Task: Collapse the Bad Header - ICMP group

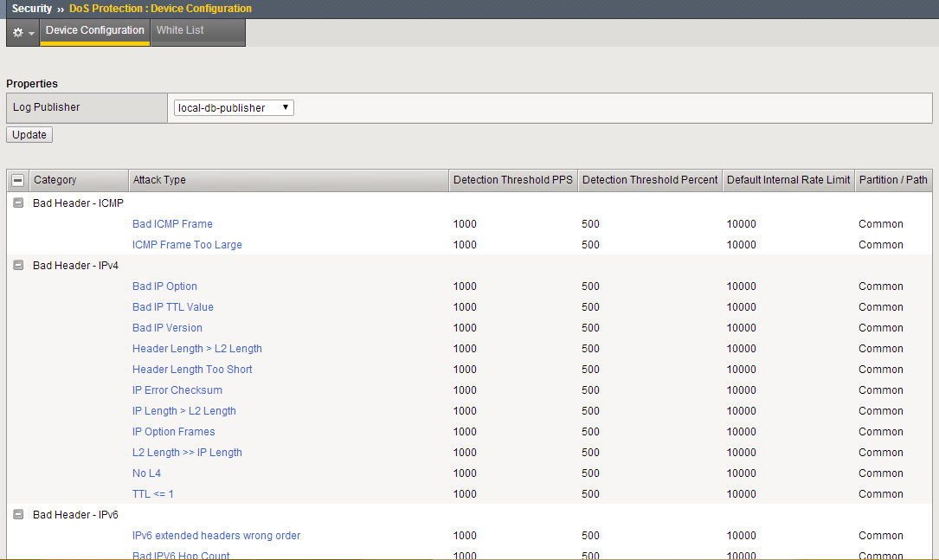Action: pyautogui.click(x=18, y=203)
